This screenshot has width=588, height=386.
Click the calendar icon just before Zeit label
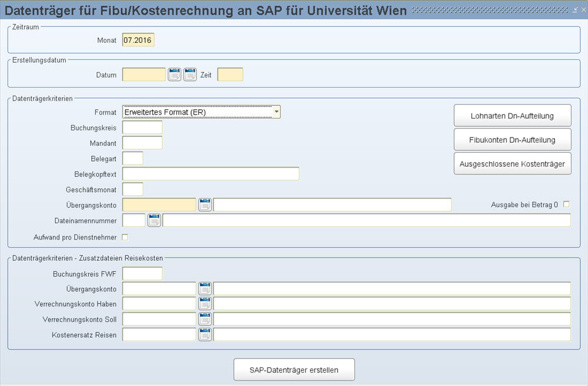tap(190, 74)
